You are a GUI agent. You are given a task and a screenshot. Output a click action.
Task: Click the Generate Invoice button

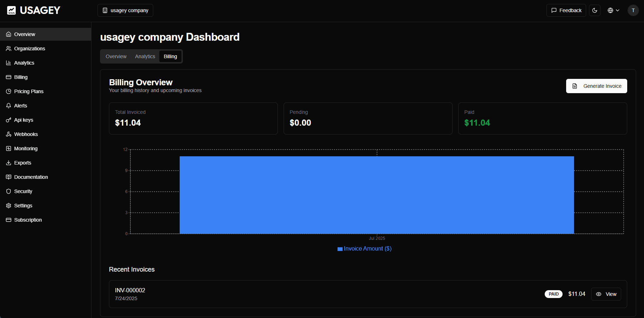pos(596,86)
